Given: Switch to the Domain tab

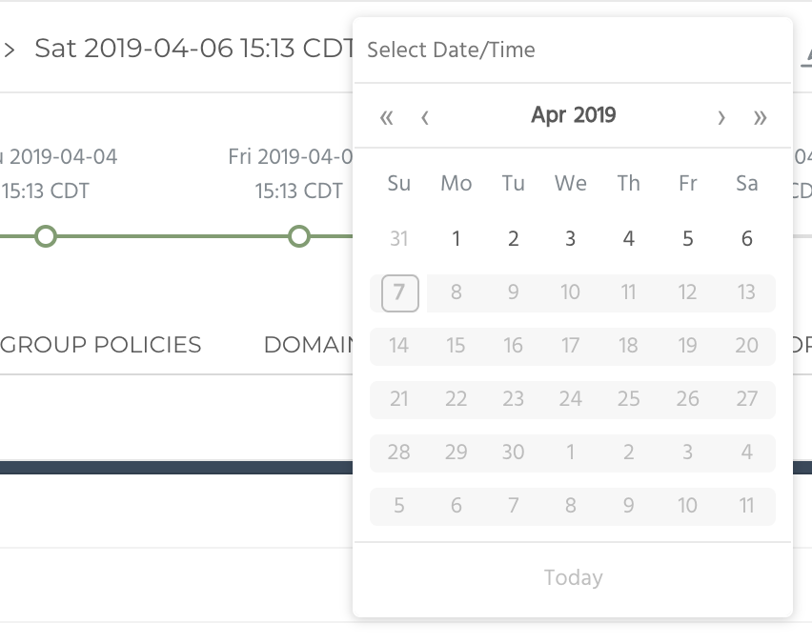Looking at the screenshot, I should point(309,344).
